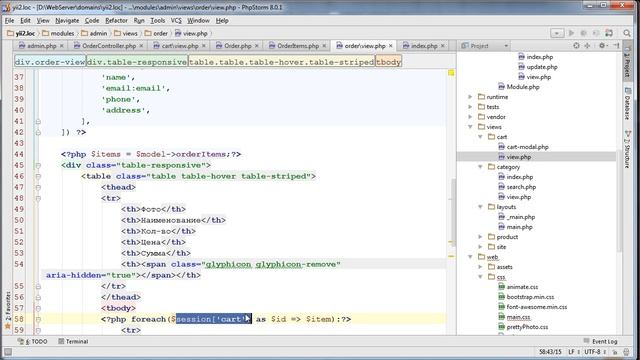Toggle code folding on line 45
Image resolution: width=640 pixels, height=360 pixels.
pyautogui.click(x=38, y=166)
